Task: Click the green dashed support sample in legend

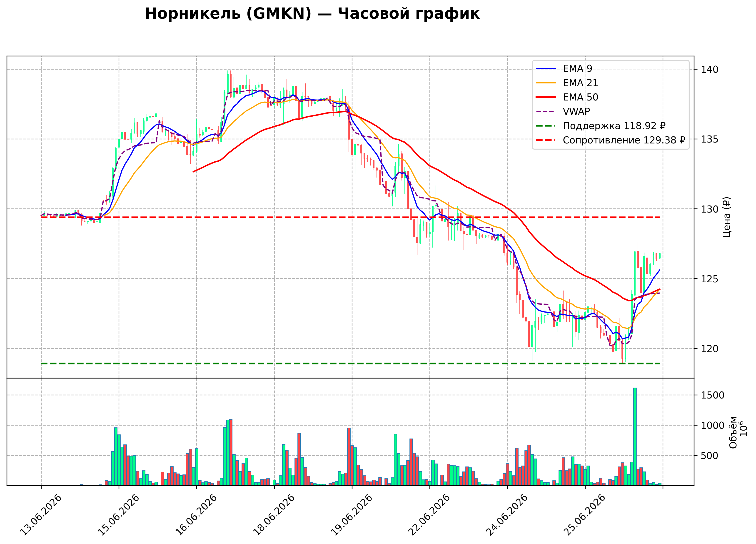Action: point(546,126)
